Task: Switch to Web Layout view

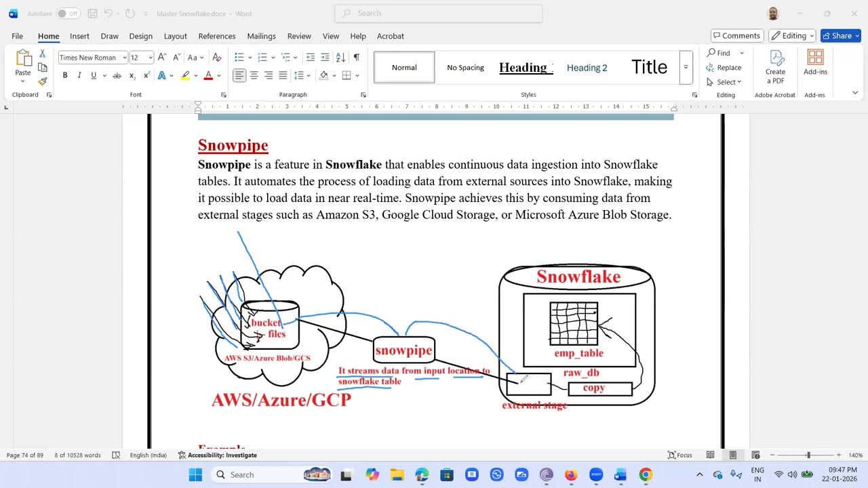Action: click(755, 455)
